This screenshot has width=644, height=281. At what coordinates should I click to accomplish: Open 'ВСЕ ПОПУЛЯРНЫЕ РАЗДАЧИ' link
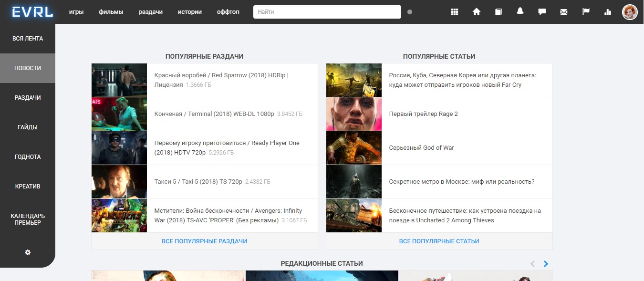[x=204, y=241]
